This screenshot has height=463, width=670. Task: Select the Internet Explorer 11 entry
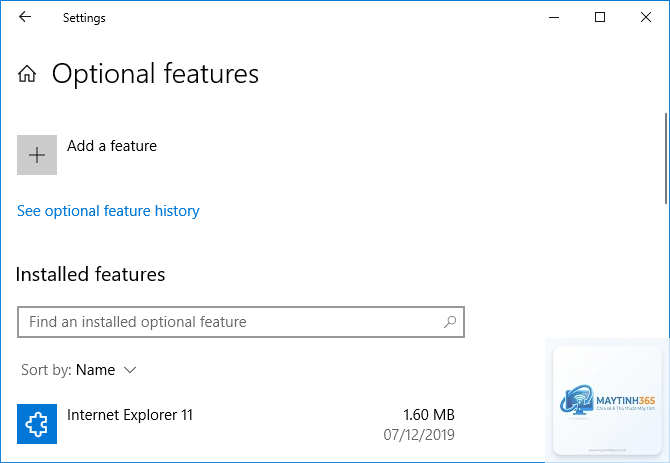tap(236, 424)
